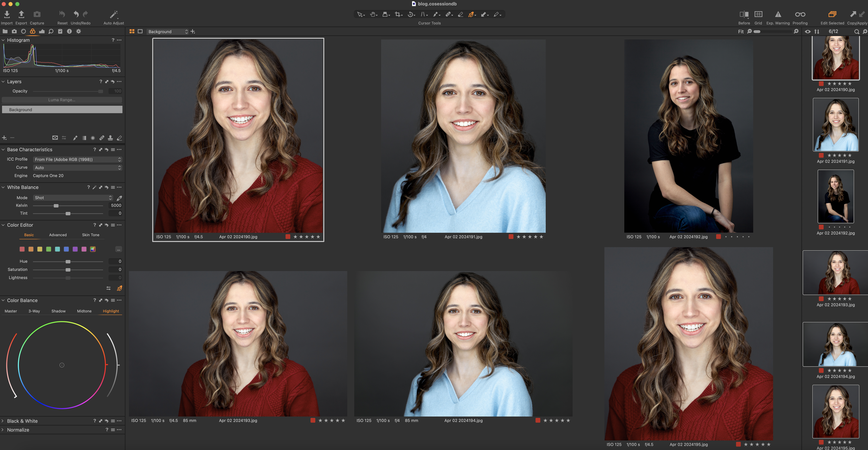Screen dimensions: 868x450
Task: Select the Background layer entry
Action: click(x=62, y=110)
